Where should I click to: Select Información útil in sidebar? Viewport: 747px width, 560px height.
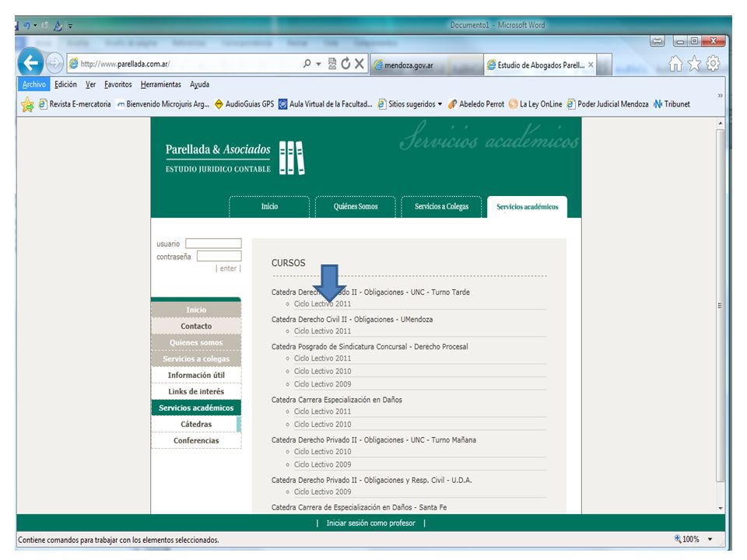coord(196,375)
